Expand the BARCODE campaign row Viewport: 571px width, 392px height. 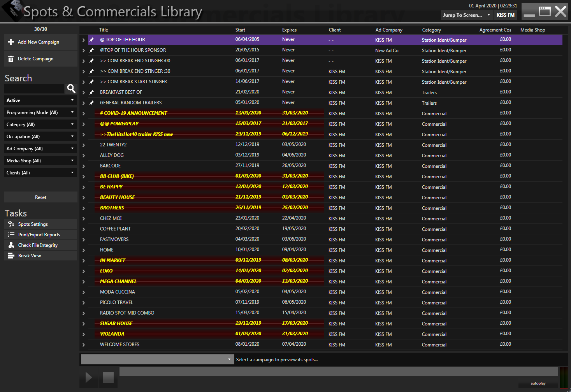(84, 166)
